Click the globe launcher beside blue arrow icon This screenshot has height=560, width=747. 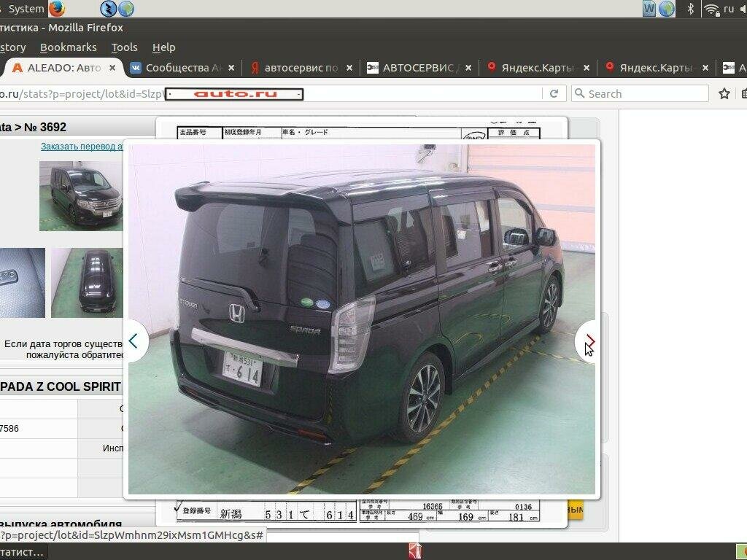(125, 9)
